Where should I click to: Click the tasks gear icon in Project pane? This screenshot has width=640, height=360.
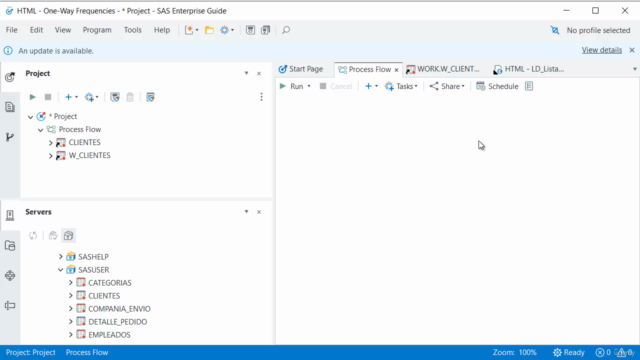tap(89, 97)
